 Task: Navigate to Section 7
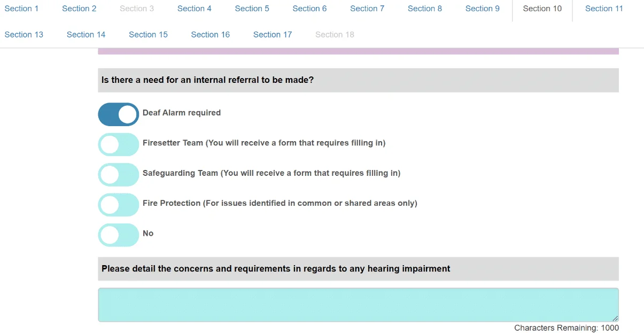tap(367, 9)
